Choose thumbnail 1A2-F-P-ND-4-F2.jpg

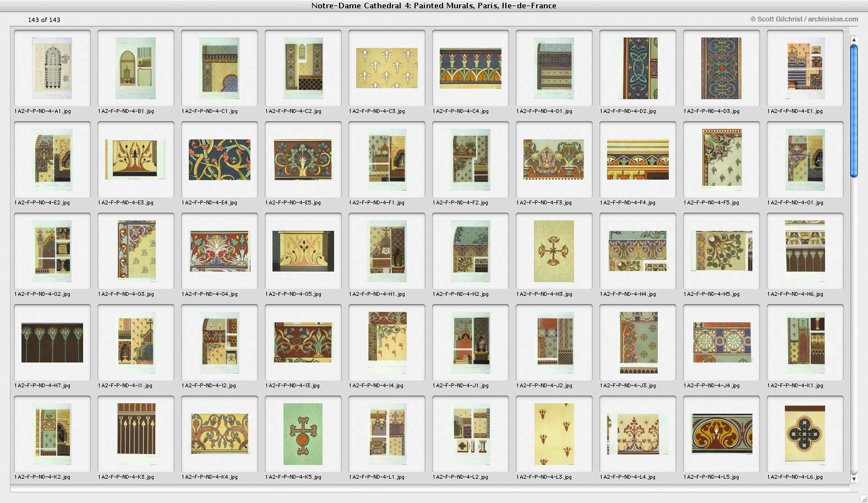coord(471,159)
